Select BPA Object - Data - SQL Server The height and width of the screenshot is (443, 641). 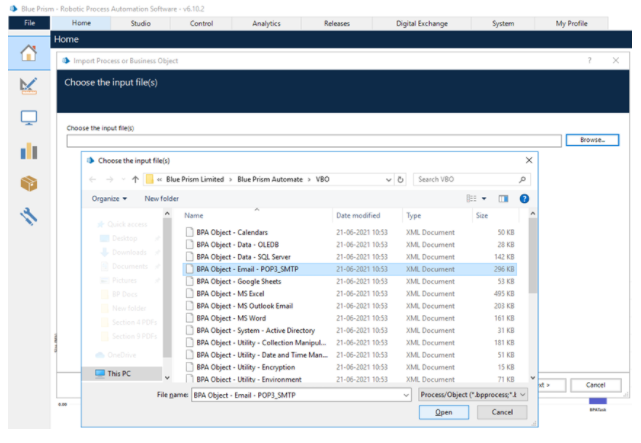(x=350, y=257)
